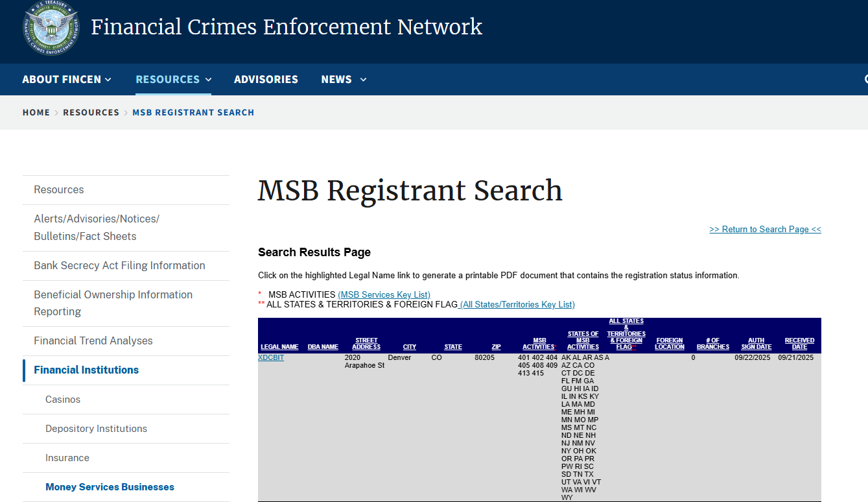Click the MSB Registrant Search page title
The width and height of the screenshot is (868, 502).
pos(410,191)
